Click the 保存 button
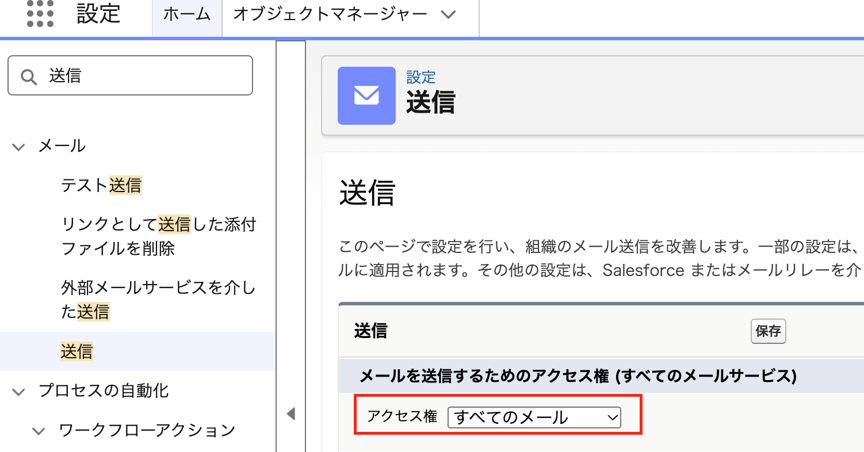 [x=768, y=331]
